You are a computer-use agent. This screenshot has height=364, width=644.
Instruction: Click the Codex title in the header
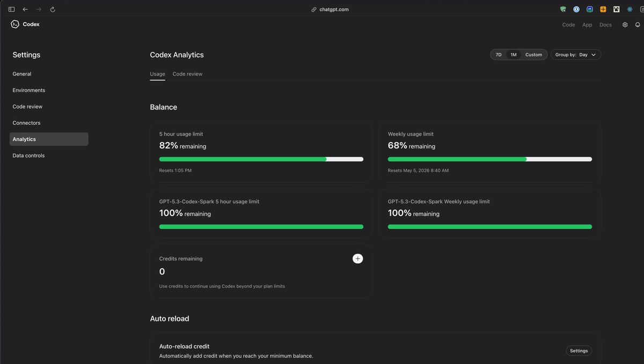pos(31,24)
